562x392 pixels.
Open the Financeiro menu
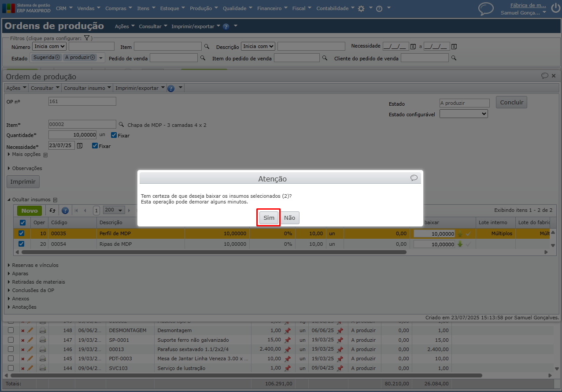click(x=272, y=8)
